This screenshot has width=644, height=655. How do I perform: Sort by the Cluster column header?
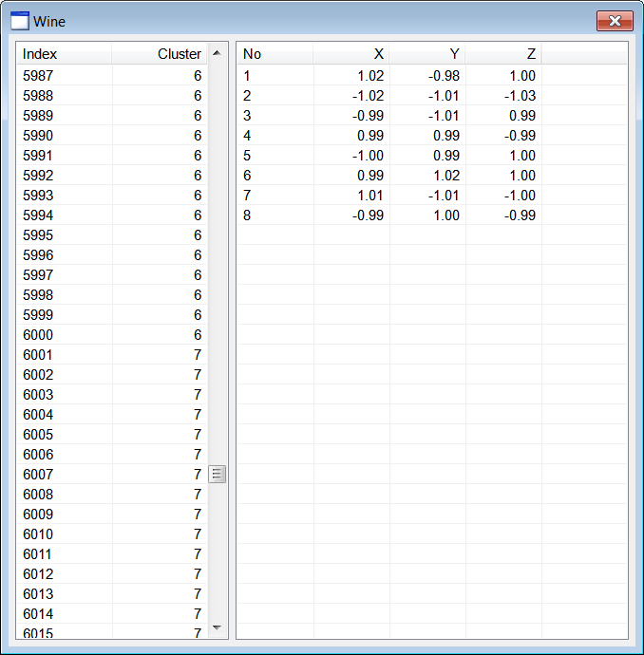click(x=160, y=53)
